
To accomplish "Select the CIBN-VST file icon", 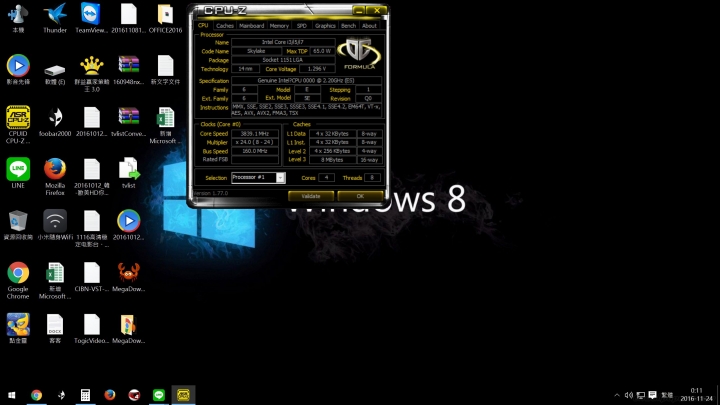I will [x=92, y=277].
